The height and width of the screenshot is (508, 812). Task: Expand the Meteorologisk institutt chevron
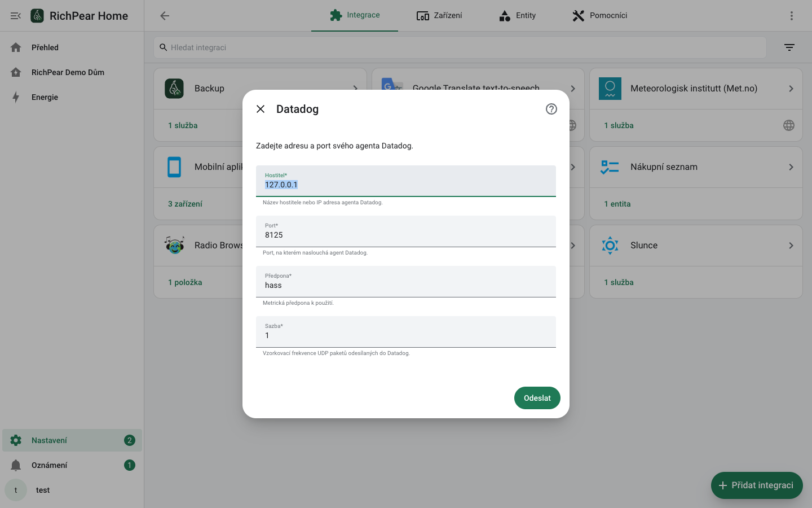click(x=791, y=89)
